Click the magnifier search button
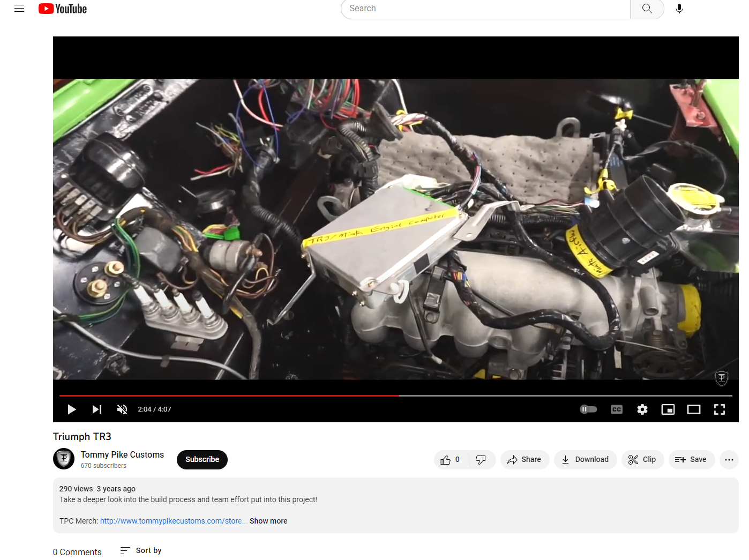This screenshot has height=560, width=749. point(647,9)
